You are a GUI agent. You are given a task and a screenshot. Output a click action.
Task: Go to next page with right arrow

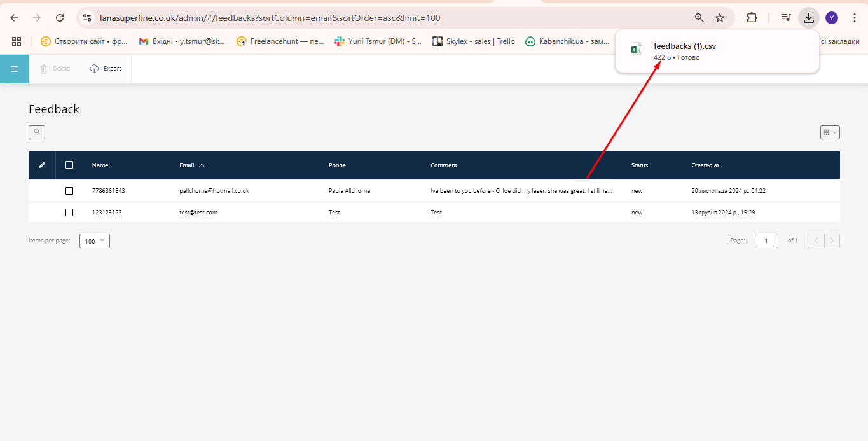(832, 241)
